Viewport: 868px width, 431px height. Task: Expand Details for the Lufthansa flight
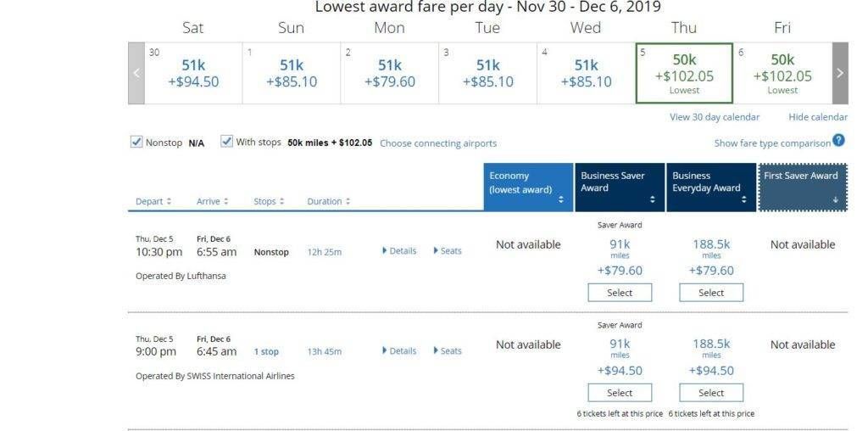coord(399,251)
